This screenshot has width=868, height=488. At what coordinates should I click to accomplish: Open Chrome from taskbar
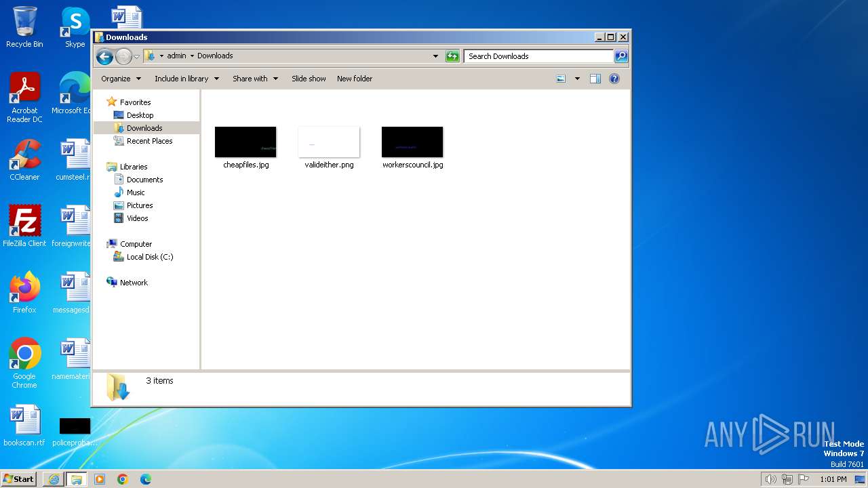(x=123, y=479)
